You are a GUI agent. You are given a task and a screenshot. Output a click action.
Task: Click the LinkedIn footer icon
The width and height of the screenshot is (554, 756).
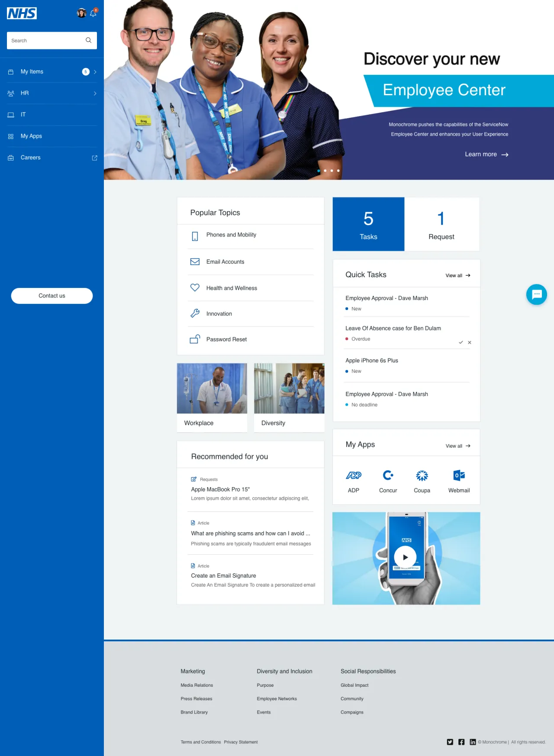pos(473,742)
